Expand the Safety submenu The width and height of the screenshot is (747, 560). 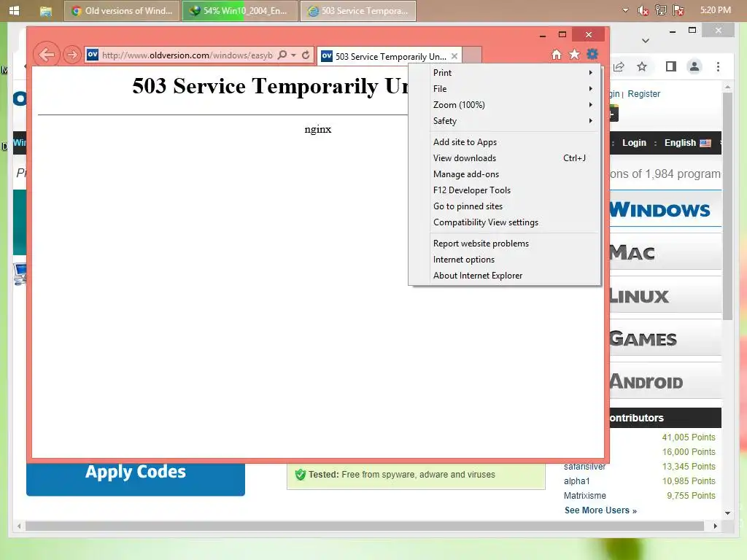click(505, 121)
